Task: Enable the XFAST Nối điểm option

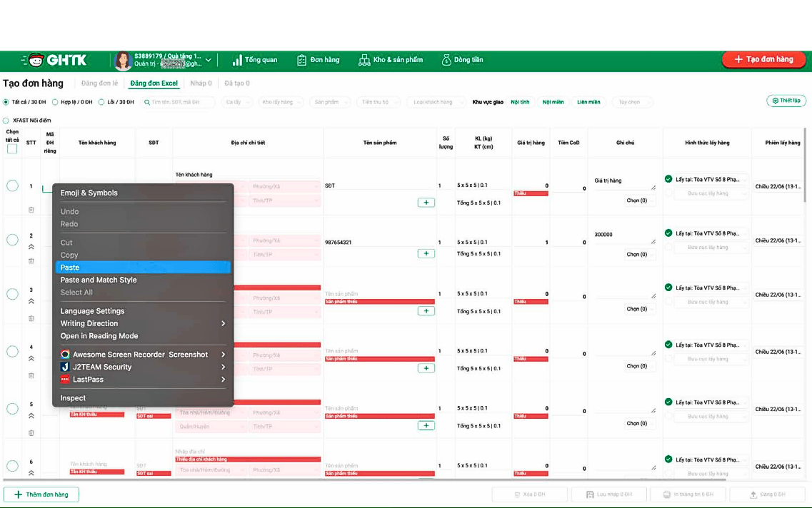Action: [x=6, y=121]
